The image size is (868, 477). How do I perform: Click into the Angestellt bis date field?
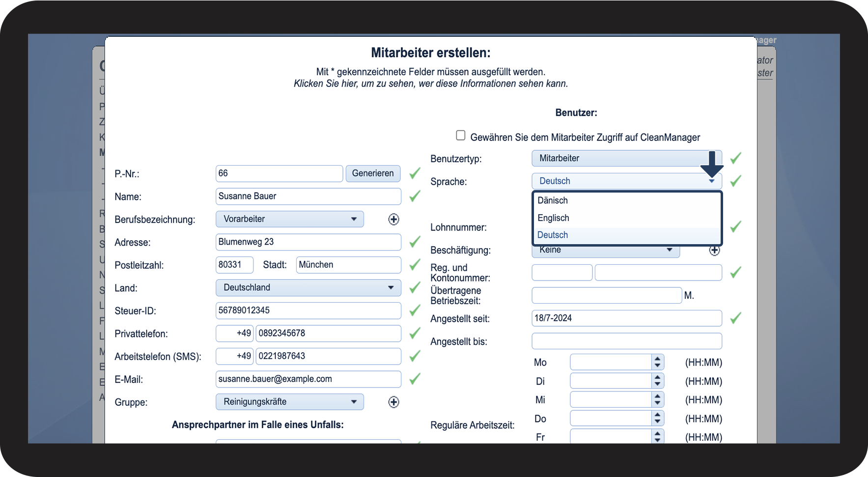click(626, 341)
